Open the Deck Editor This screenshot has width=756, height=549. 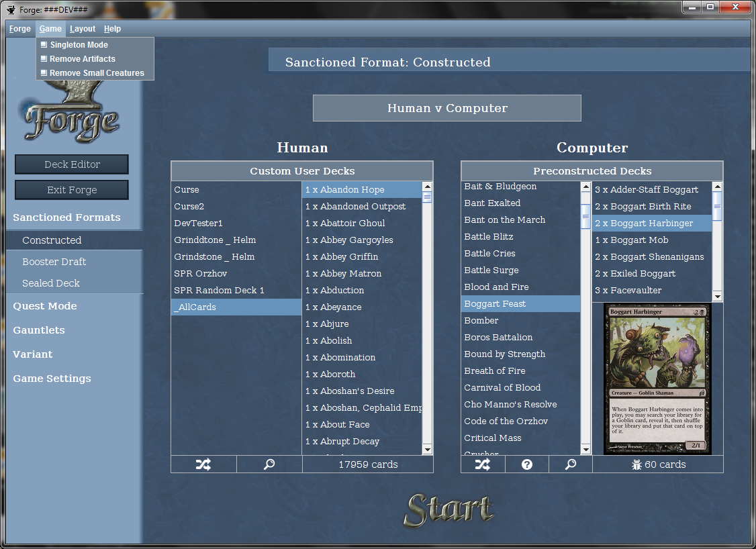pos(72,164)
